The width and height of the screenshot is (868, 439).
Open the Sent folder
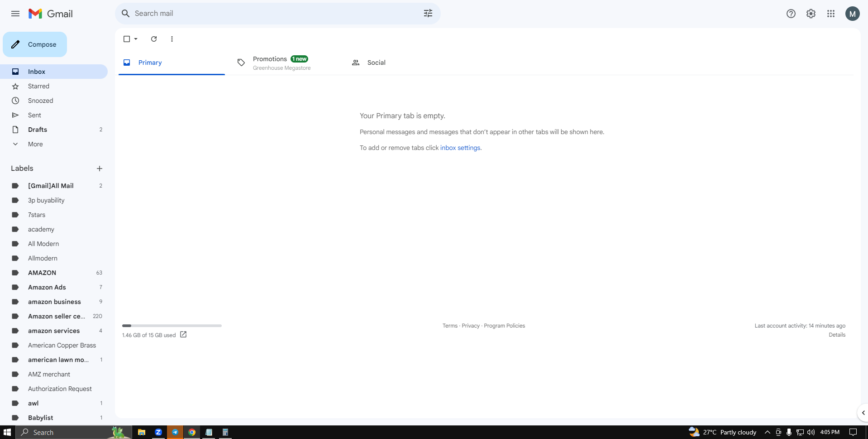(54, 115)
